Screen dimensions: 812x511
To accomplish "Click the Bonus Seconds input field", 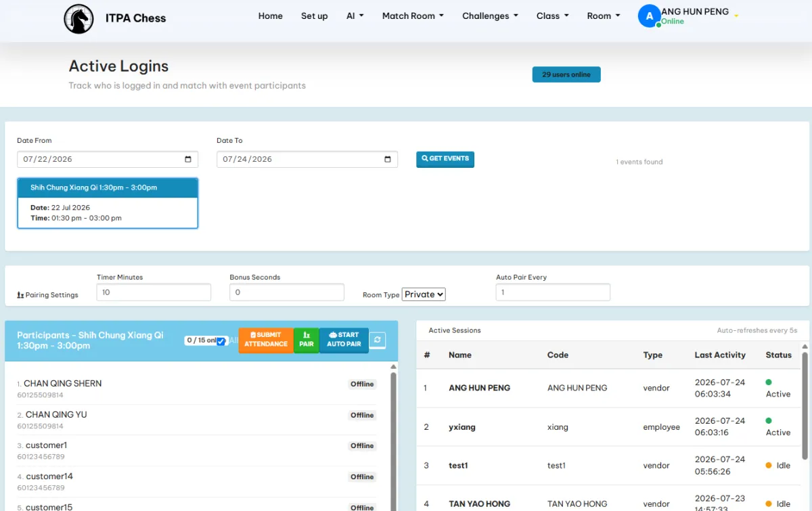I will click(x=287, y=292).
